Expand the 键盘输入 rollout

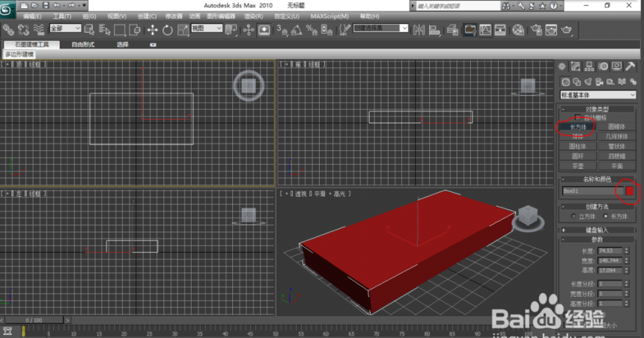point(598,230)
